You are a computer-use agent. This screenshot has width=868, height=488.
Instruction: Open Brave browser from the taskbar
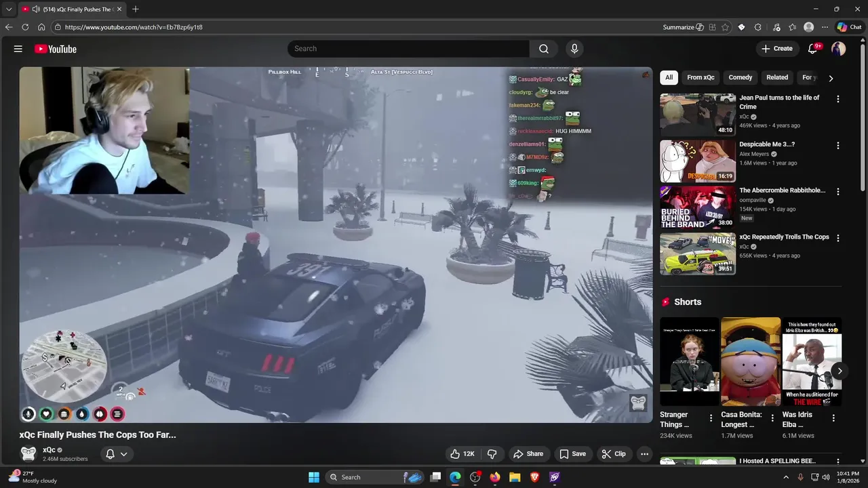534,477
